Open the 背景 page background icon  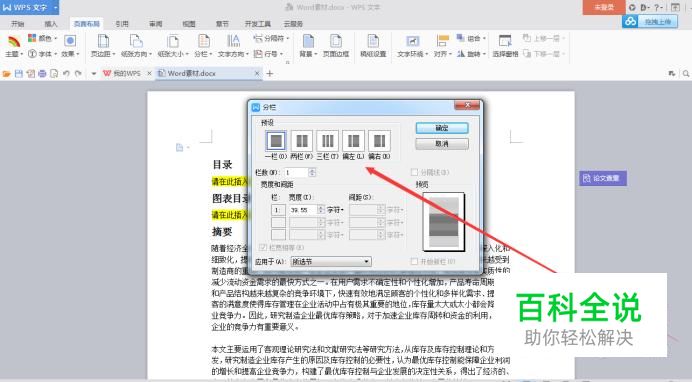click(x=308, y=41)
